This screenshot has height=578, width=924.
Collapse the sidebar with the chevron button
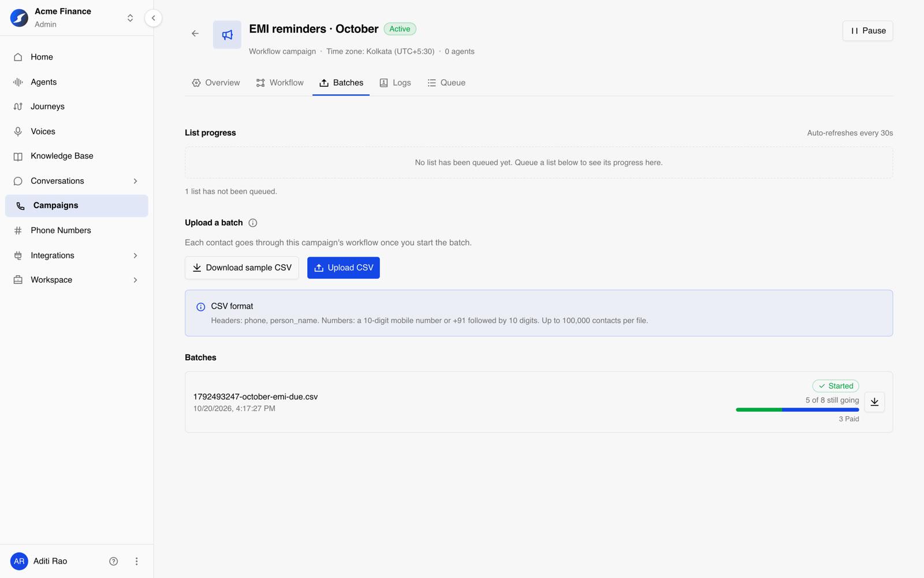click(153, 18)
